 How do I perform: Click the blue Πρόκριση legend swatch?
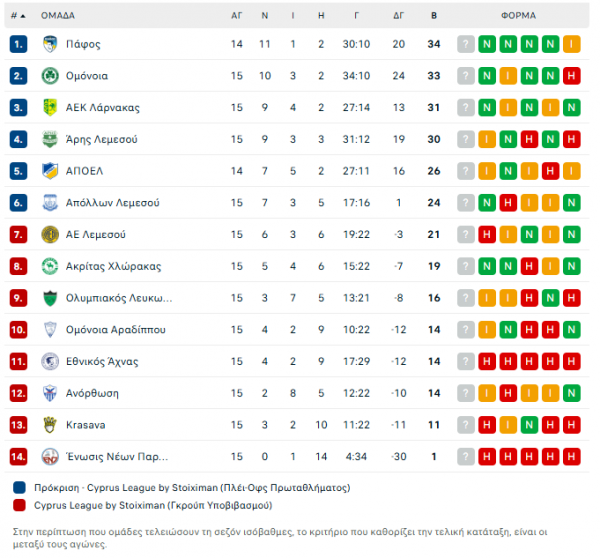[19, 488]
